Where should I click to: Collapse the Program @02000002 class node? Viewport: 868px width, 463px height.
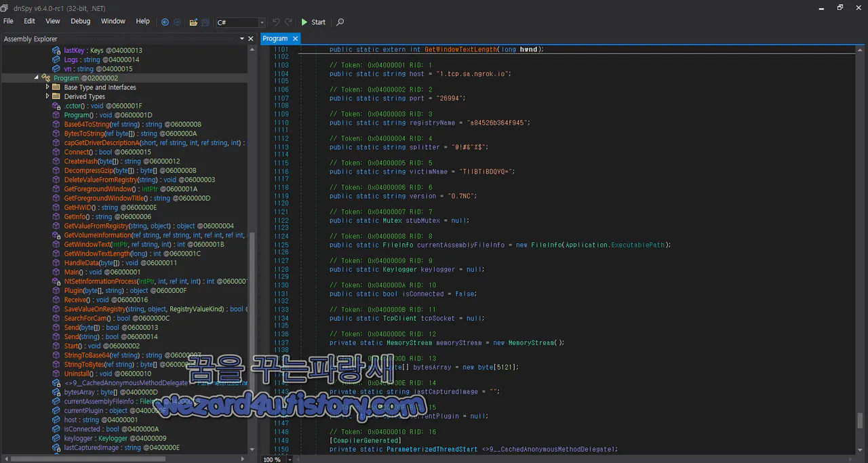tap(37, 78)
